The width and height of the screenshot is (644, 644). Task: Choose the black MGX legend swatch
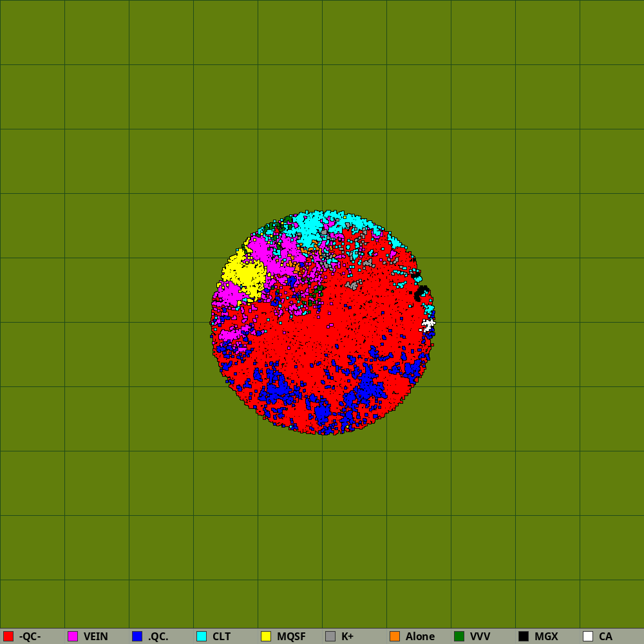point(524,636)
